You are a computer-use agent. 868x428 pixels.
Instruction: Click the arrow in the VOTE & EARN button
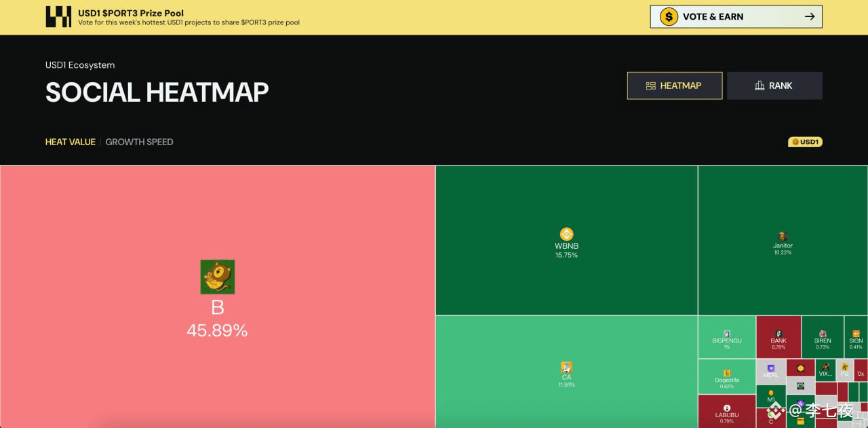point(810,17)
